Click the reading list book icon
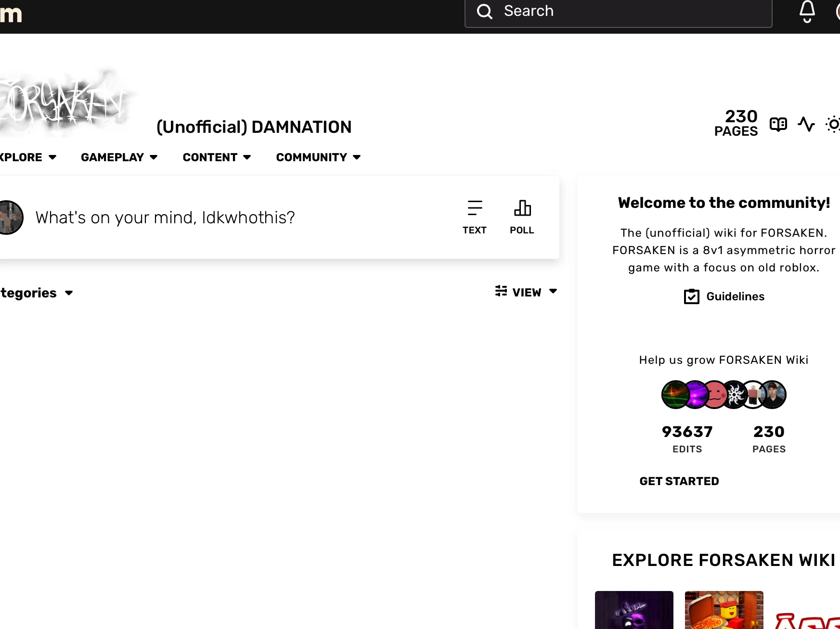The width and height of the screenshot is (840, 629). [x=778, y=124]
